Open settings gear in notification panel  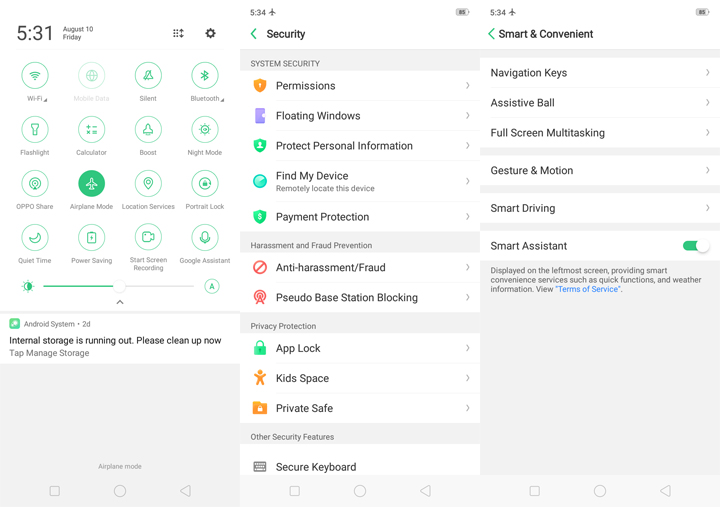pos(210,34)
